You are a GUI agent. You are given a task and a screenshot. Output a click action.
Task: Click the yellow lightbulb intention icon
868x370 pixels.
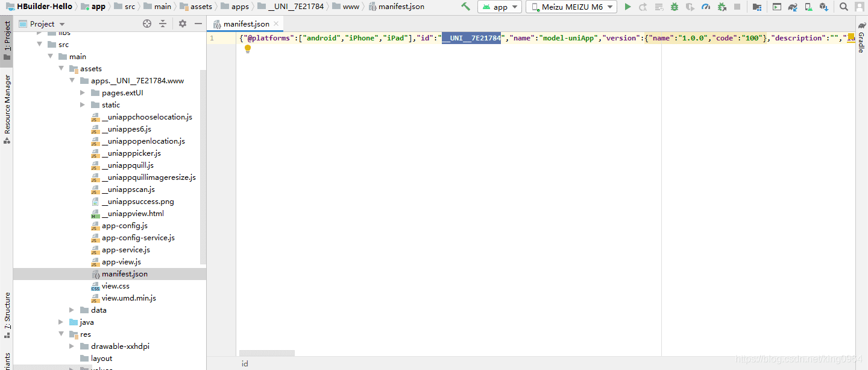pyautogui.click(x=247, y=49)
